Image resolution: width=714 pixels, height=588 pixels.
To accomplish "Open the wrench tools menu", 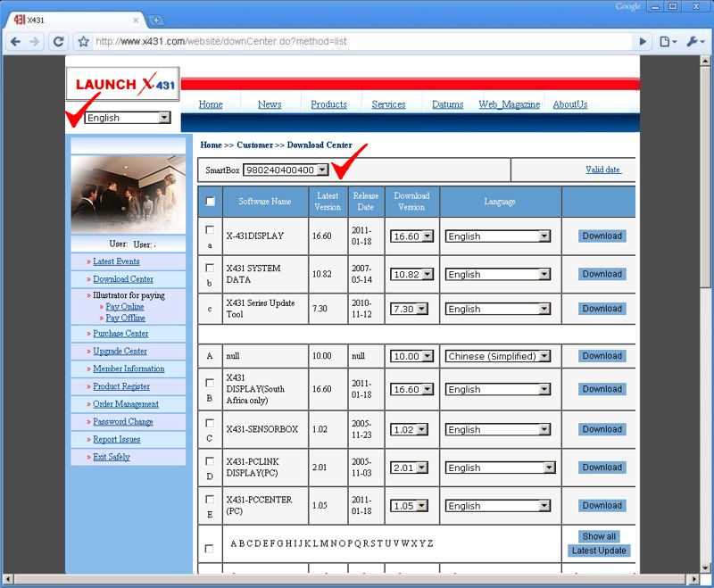I will click(x=695, y=42).
